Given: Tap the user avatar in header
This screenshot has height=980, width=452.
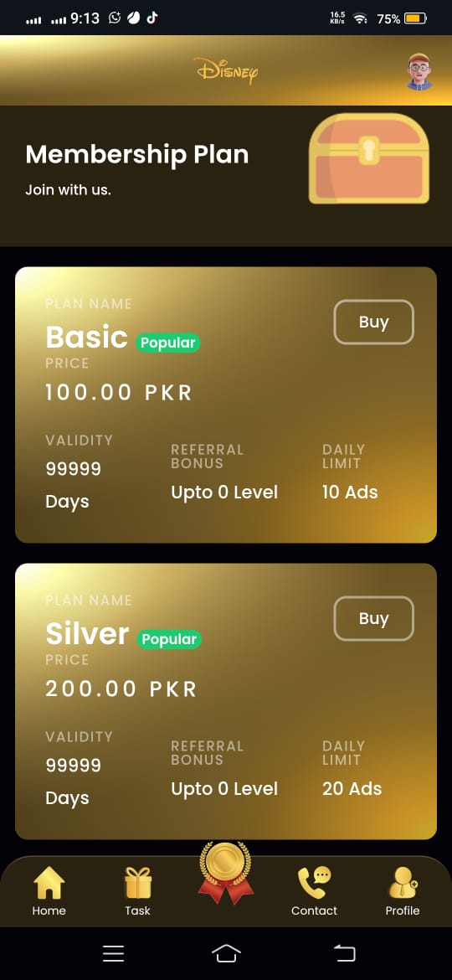Looking at the screenshot, I should coord(419,71).
